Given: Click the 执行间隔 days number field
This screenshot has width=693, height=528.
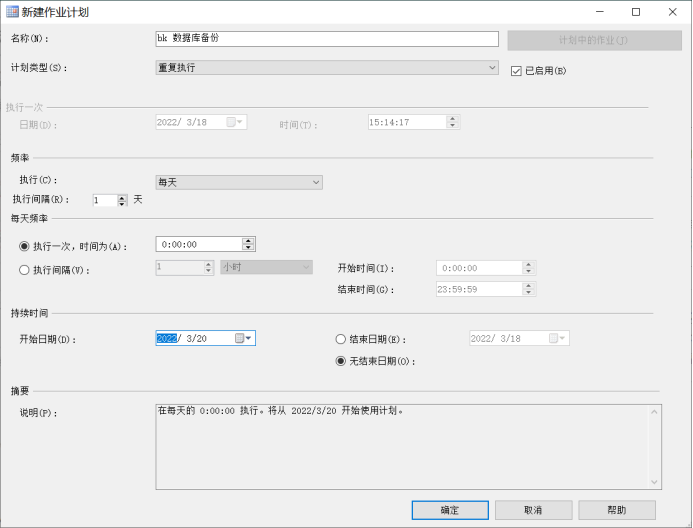Looking at the screenshot, I should coord(105,201).
